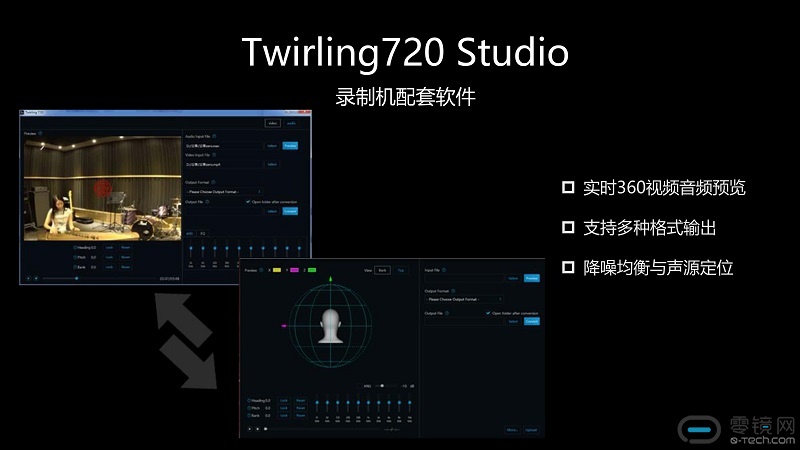
Task: Play the clip in the video window
Action: coord(29,279)
